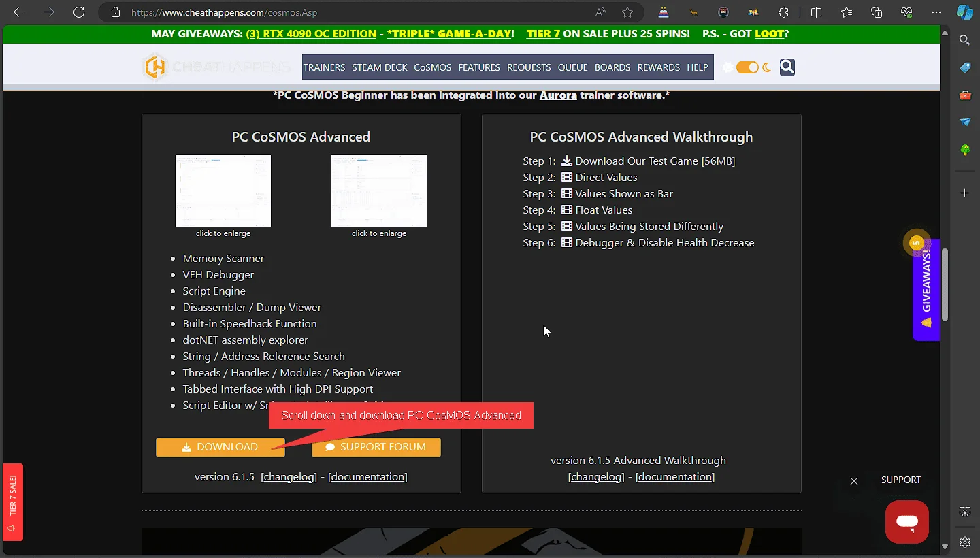The width and height of the screenshot is (980, 558).
Task: Open the sidebar Shopping tag icon
Action: [964, 67]
